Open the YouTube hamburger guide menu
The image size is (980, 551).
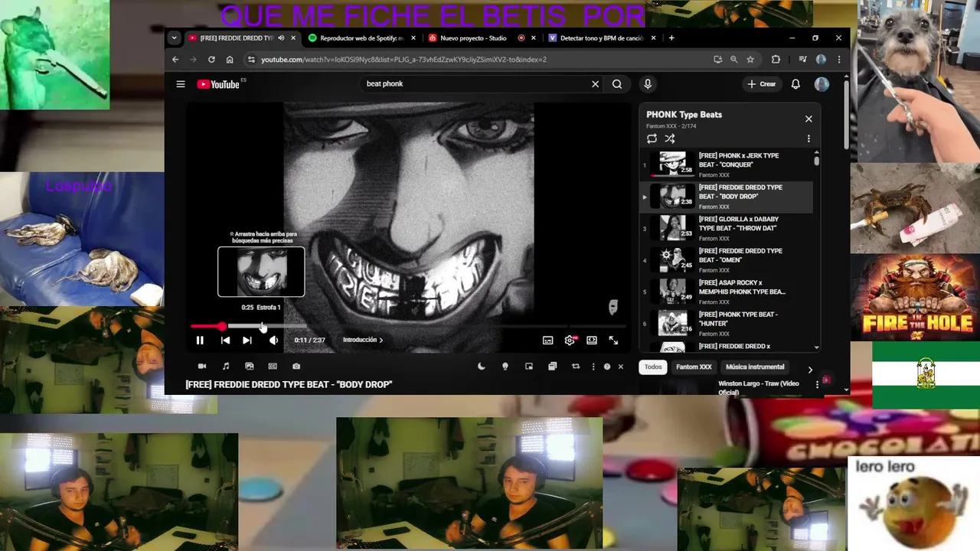click(181, 84)
